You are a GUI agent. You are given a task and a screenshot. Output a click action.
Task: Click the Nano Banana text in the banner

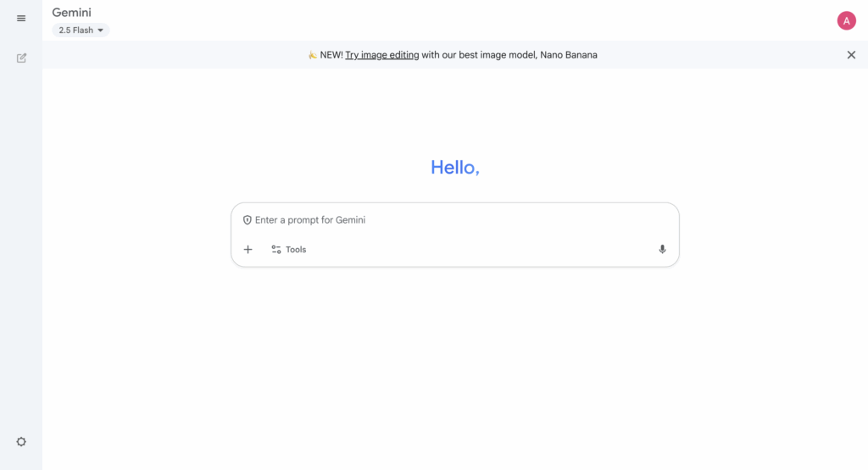(568, 55)
